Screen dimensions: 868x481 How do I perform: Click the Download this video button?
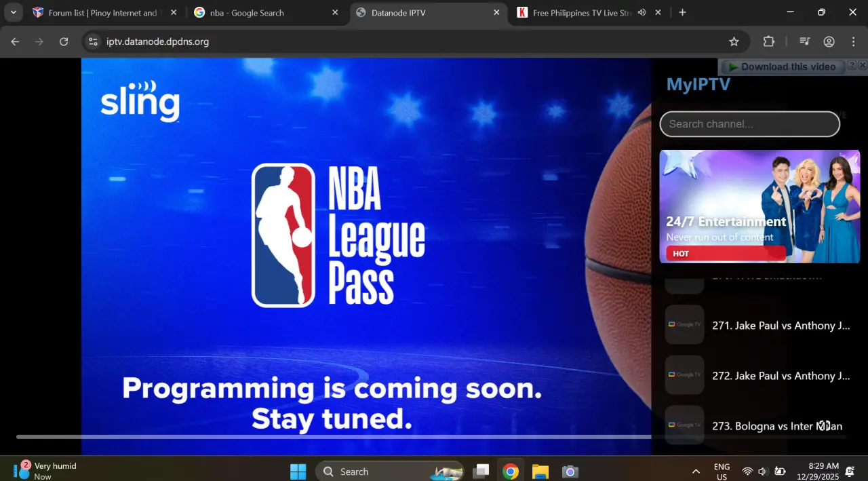coord(782,66)
